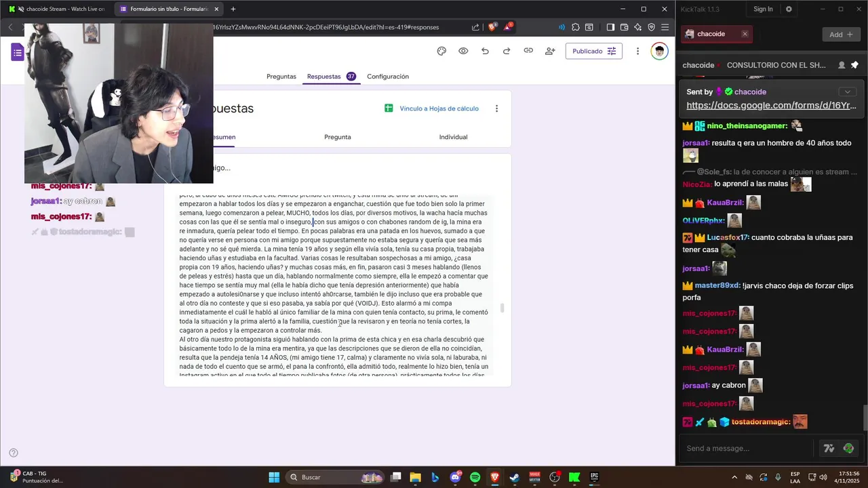Select the Pregunta responses view
The image size is (868, 488).
[x=338, y=137]
